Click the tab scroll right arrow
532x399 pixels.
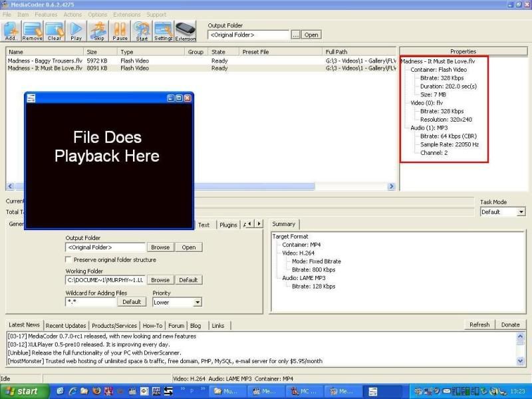pyautogui.click(x=259, y=223)
